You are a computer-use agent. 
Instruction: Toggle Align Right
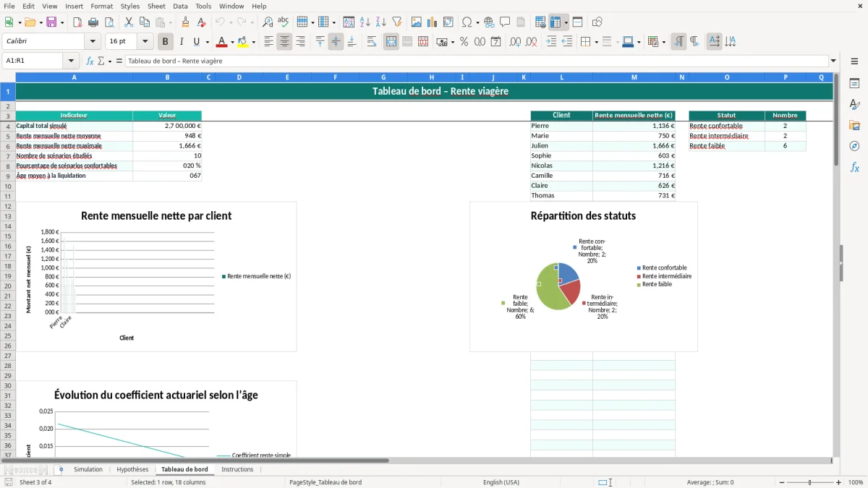300,42
